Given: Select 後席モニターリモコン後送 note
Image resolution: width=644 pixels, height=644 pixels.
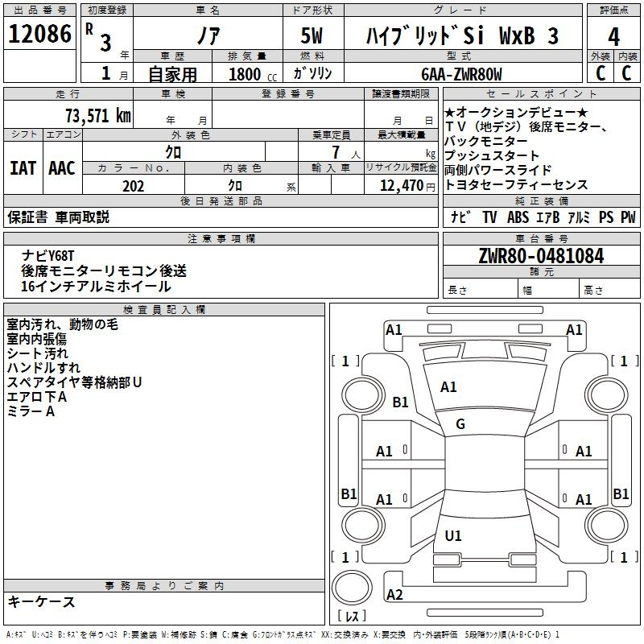Looking at the screenshot, I should tap(104, 271).
